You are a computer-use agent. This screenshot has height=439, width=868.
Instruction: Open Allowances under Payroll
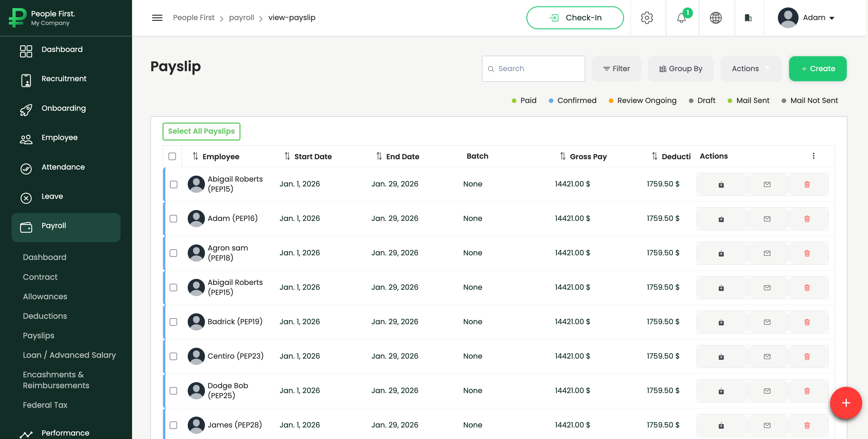click(45, 296)
